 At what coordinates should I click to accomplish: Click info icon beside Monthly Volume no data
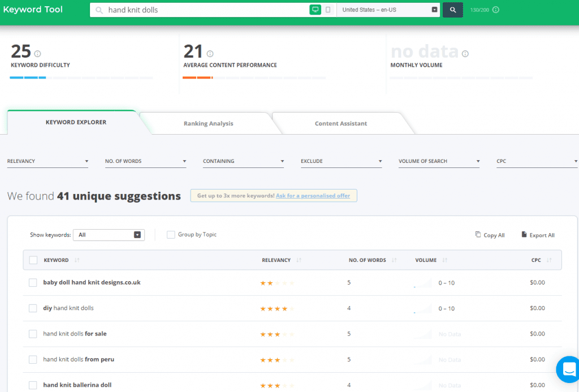(465, 54)
